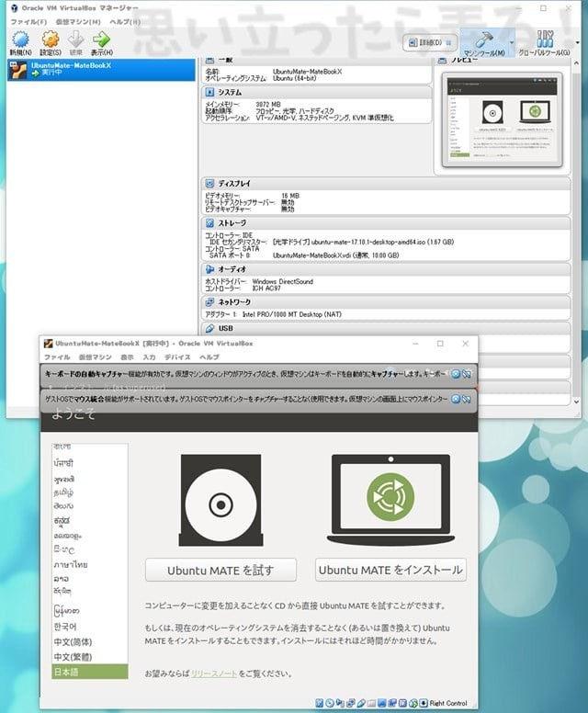Image resolution: width=588 pixels, height=713 pixels.
Task: Click the shared folders status bar icon
Action: 371,703
